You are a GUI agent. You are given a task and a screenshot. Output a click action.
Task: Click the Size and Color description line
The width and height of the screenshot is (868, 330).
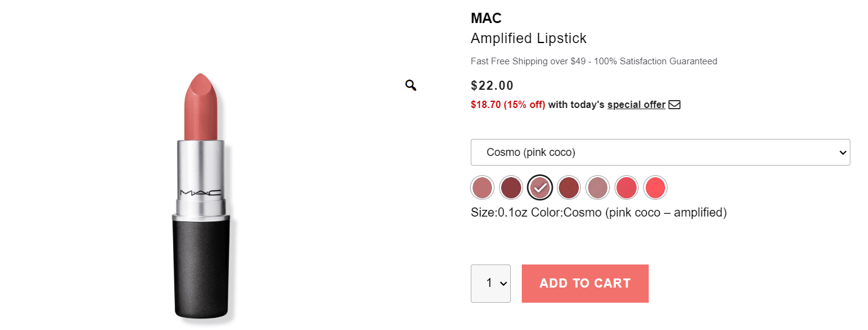(598, 213)
